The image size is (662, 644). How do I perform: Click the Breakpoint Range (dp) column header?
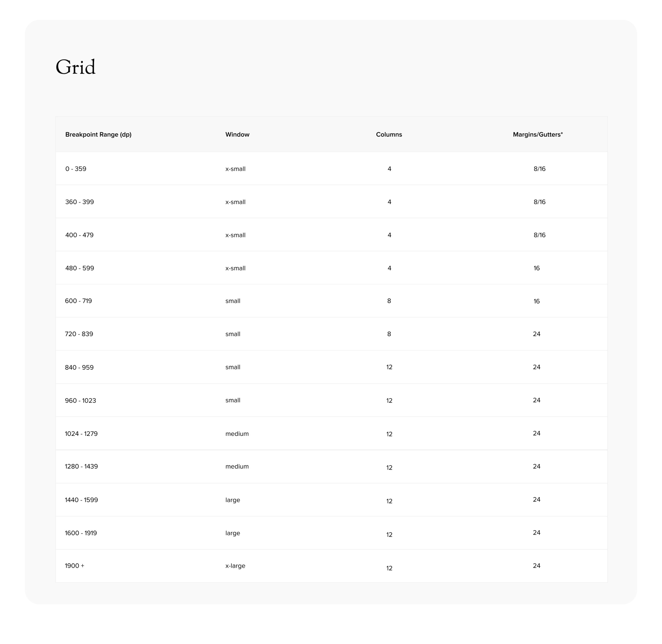(98, 134)
